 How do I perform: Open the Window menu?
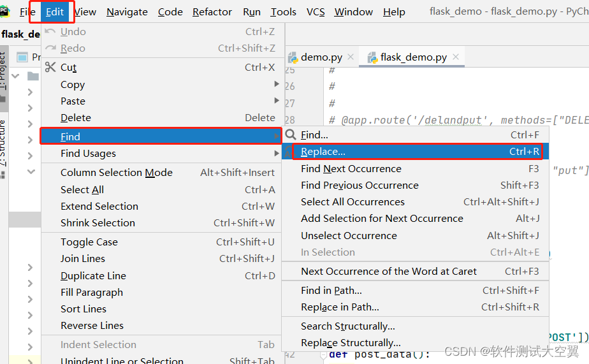click(x=354, y=12)
